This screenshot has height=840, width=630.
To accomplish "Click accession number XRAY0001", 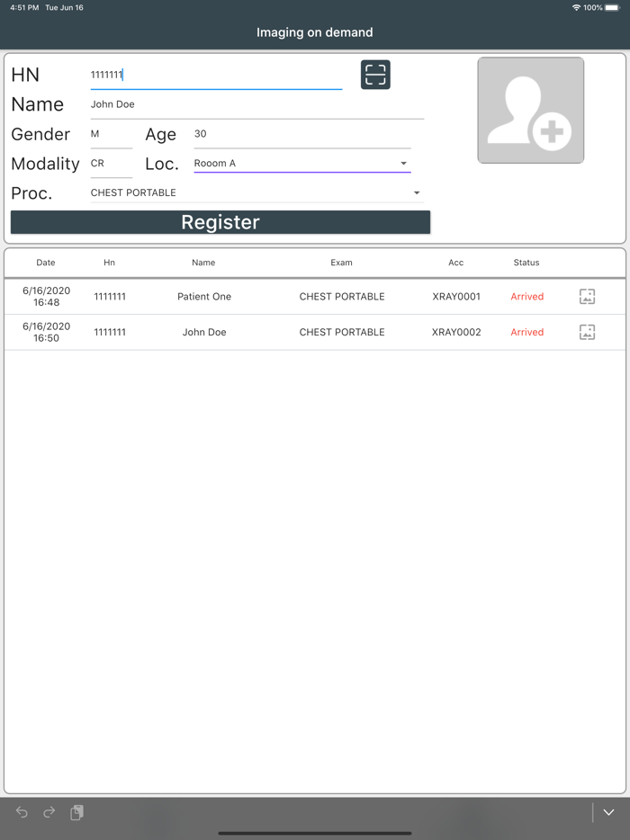I will [456, 296].
